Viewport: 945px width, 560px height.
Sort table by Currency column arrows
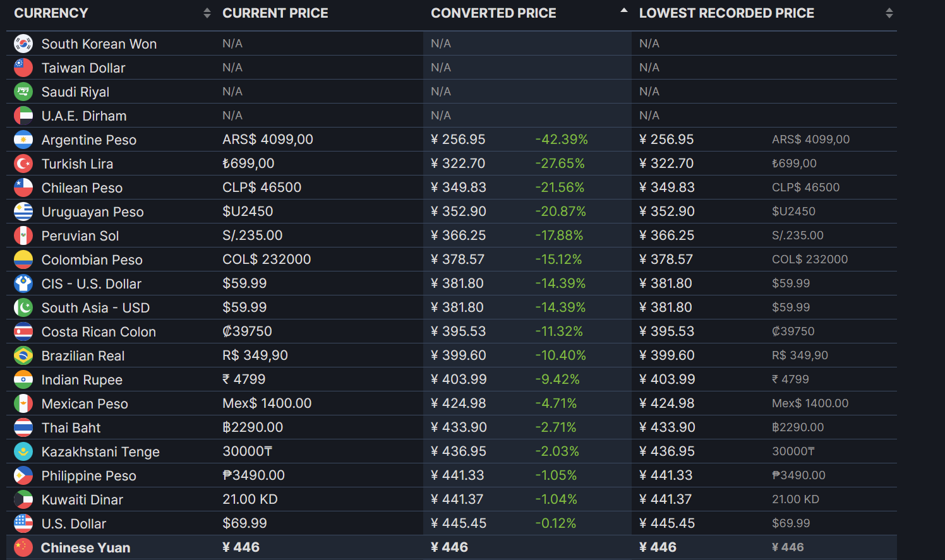pos(207,13)
